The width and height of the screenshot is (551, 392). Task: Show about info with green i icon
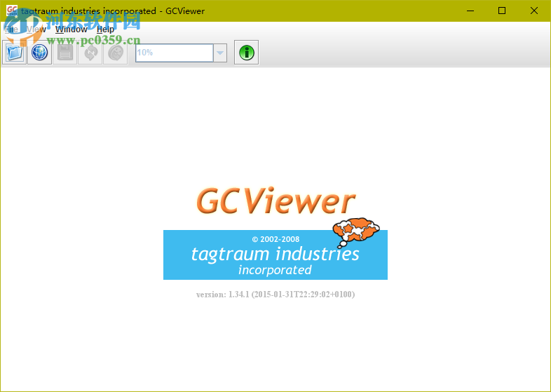247,53
